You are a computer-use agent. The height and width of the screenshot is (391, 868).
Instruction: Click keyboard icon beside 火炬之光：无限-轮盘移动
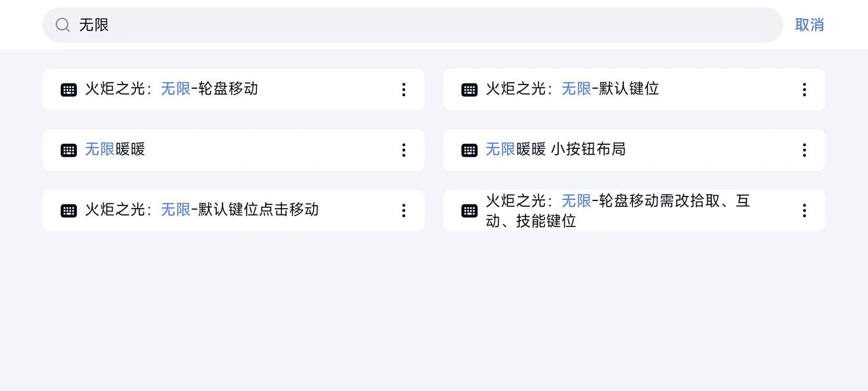pos(69,90)
